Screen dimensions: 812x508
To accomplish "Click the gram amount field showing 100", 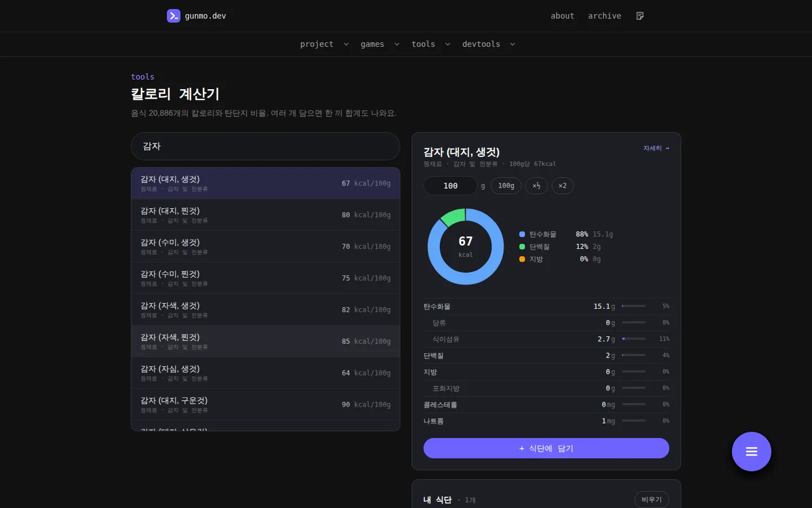I will click(450, 186).
